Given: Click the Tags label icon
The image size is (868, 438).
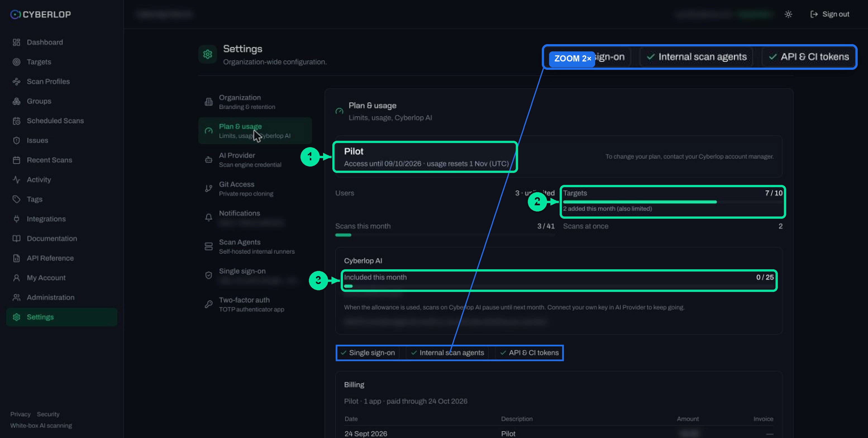Looking at the screenshot, I should 16,199.
